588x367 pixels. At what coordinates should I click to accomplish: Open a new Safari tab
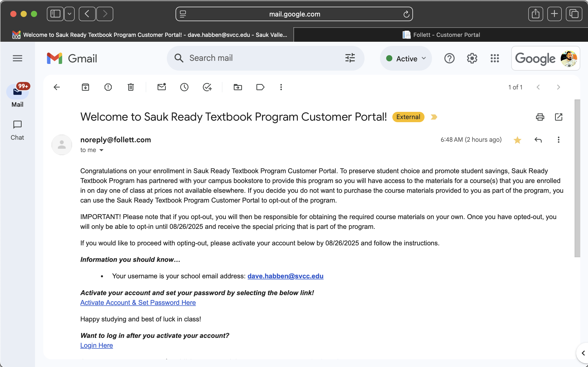point(554,14)
